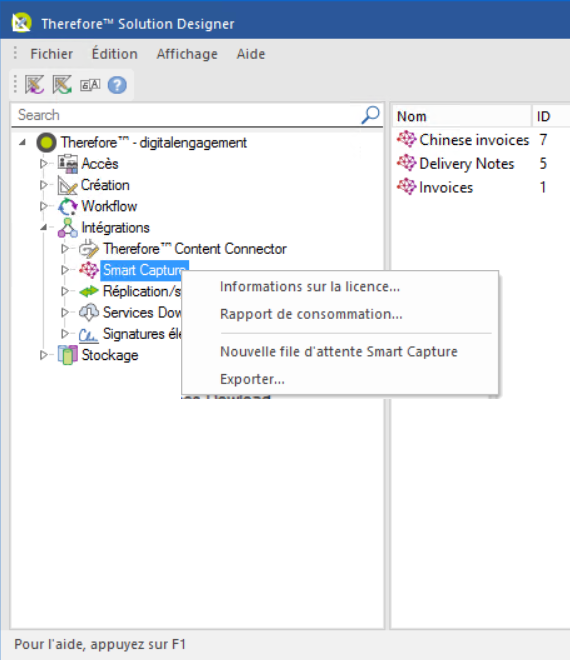Sort by the ID column header
Image resolution: width=570 pixels, height=660 pixels.
551,116
